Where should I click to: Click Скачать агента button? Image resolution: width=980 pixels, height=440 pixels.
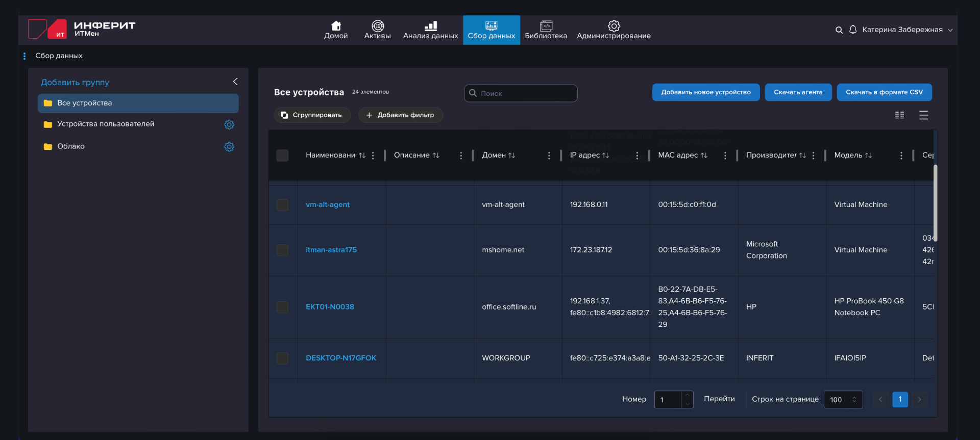(x=798, y=92)
